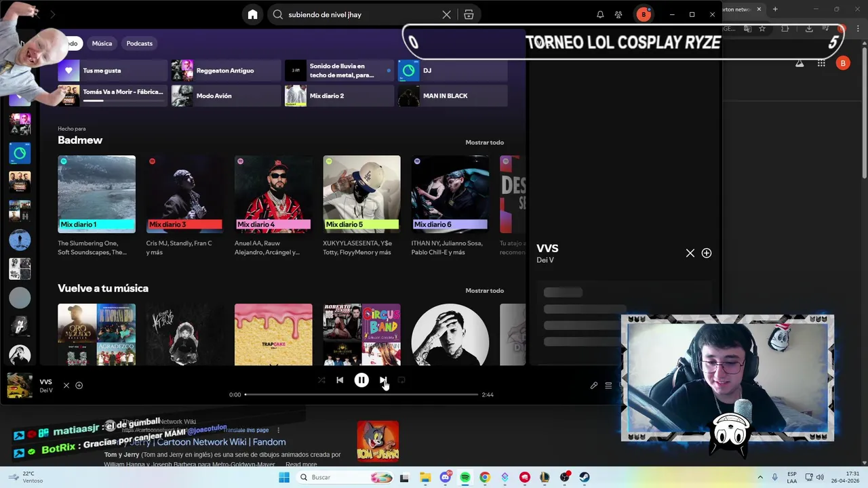This screenshot has width=868, height=488.
Task: Bookmark the page with Chrome star icon
Action: (762, 28)
